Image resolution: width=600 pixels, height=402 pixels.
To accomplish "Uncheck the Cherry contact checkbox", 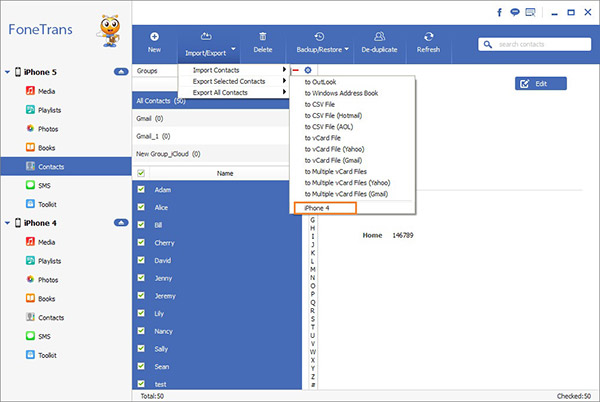I will coord(141,242).
